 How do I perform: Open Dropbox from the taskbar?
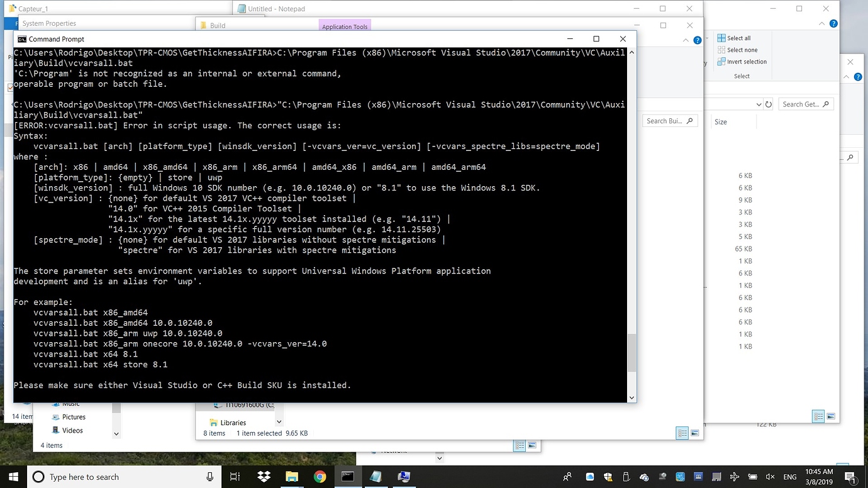(263, 477)
